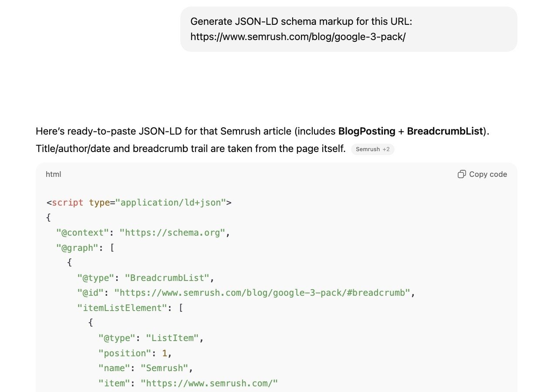Image resolution: width=554 pixels, height=392 pixels.
Task: Select the ListItem @type value
Action: 173,338
